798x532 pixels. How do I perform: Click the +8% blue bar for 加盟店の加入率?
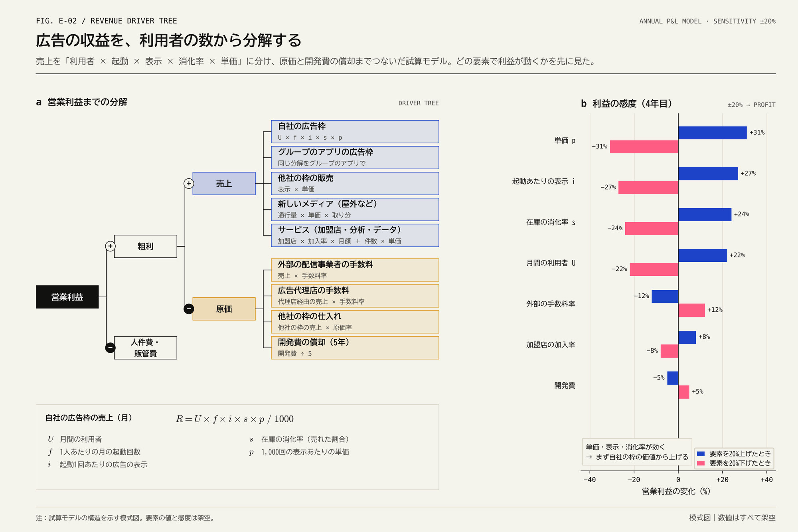coord(687,337)
